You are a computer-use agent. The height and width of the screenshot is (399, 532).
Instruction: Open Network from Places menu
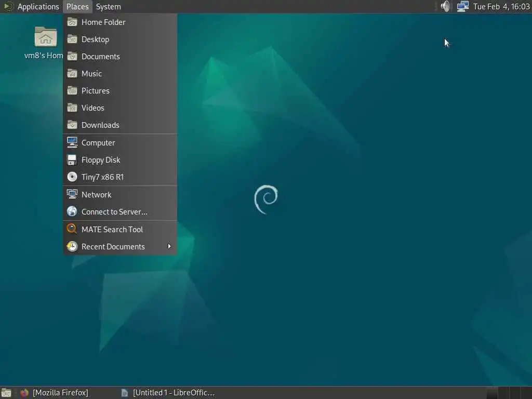coord(120,194)
